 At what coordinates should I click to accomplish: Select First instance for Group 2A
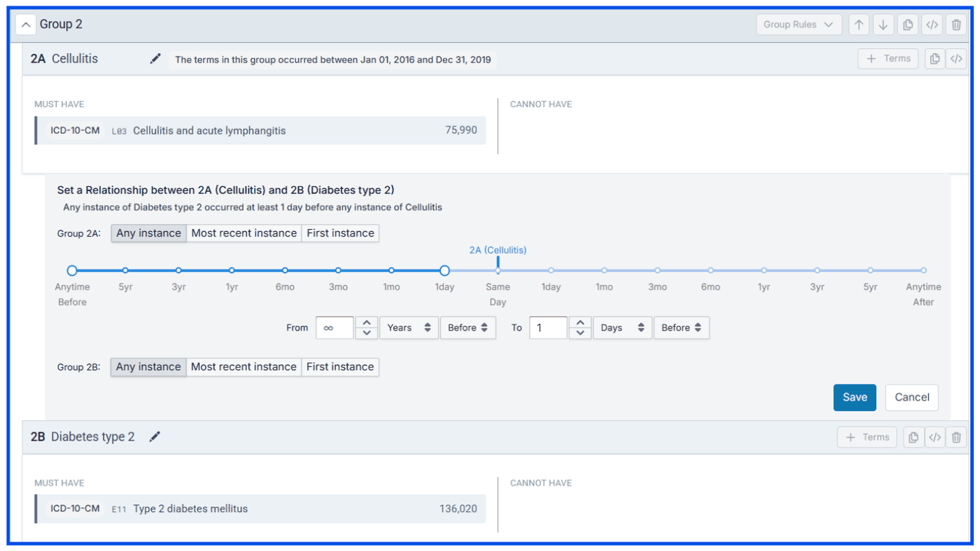pos(340,233)
